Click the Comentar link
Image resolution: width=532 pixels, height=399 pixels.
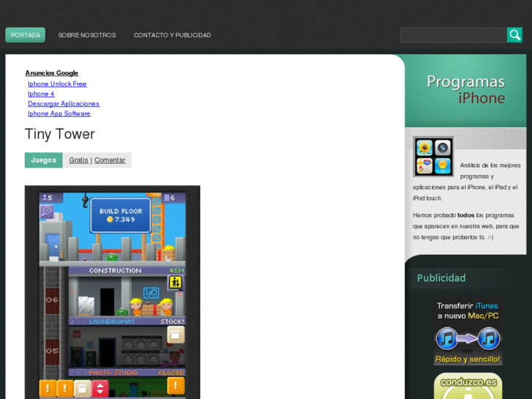(110, 160)
